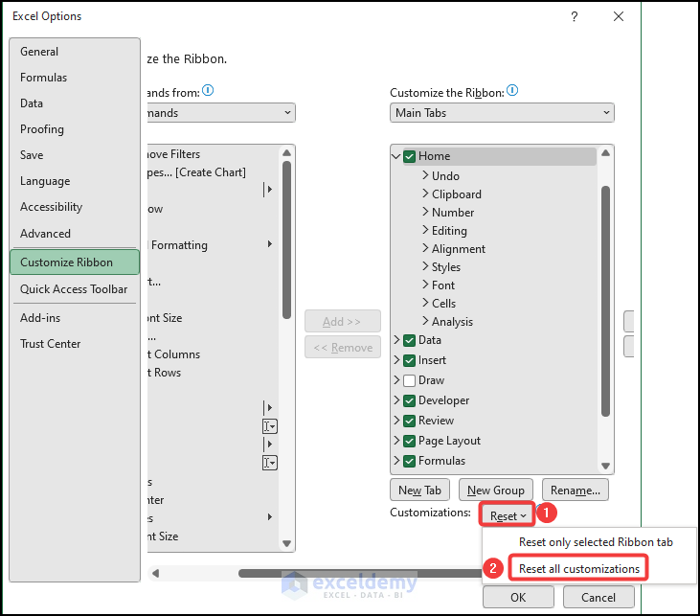Viewport: 700px width, 616px height.
Task: Open the Reset dropdown button
Action: tap(508, 516)
